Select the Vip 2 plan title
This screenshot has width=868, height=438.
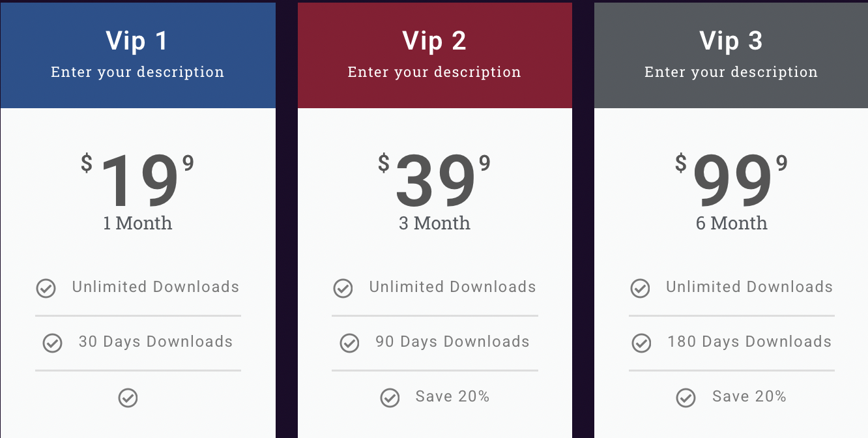tap(435, 41)
